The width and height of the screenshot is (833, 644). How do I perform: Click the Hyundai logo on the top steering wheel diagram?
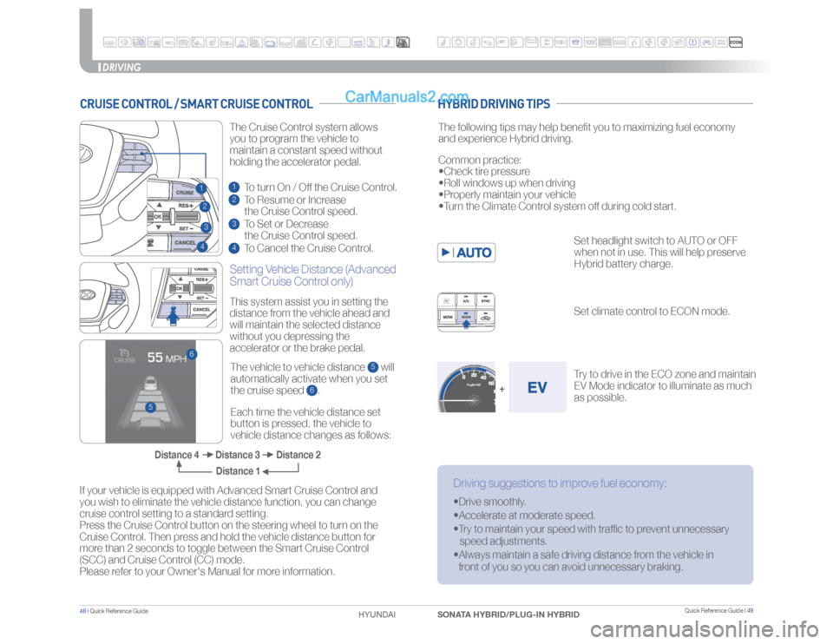86,154
